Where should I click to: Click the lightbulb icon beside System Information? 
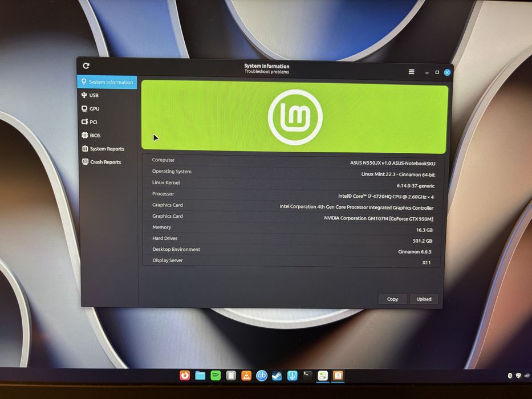point(84,82)
